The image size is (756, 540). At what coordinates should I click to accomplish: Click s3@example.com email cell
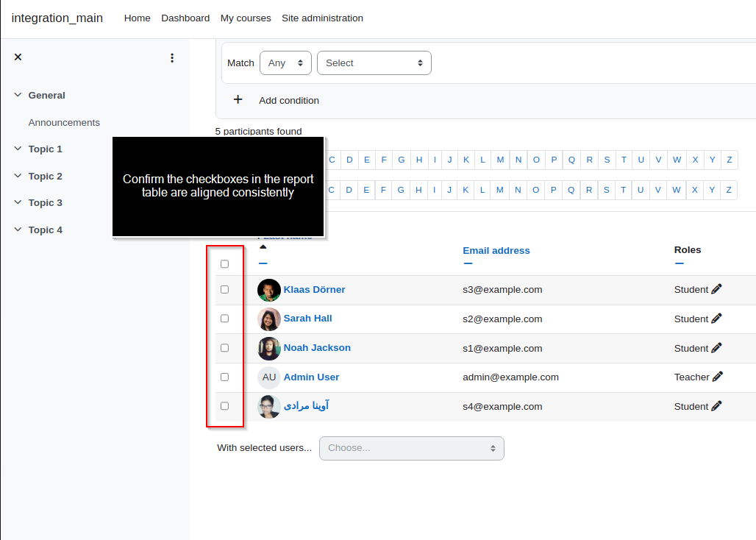502,290
